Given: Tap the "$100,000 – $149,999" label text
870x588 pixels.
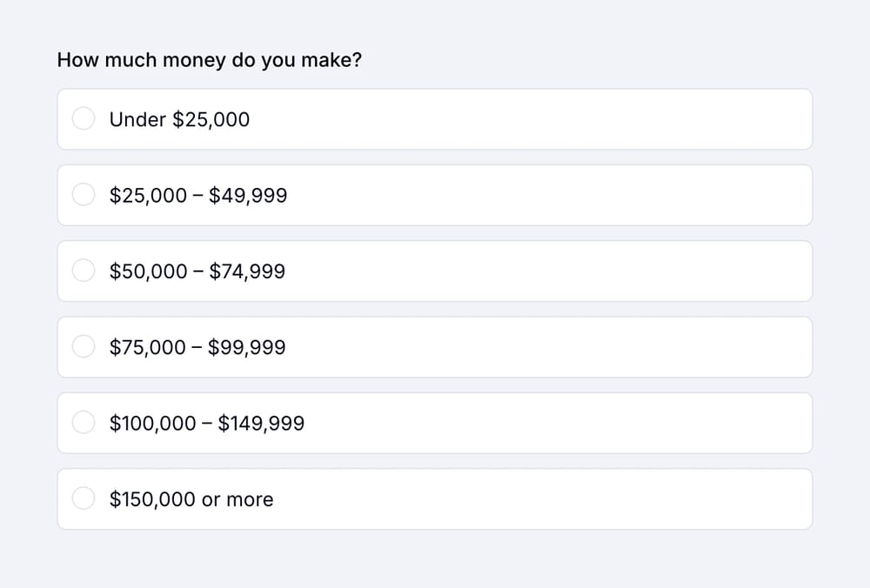Looking at the screenshot, I should [x=207, y=423].
